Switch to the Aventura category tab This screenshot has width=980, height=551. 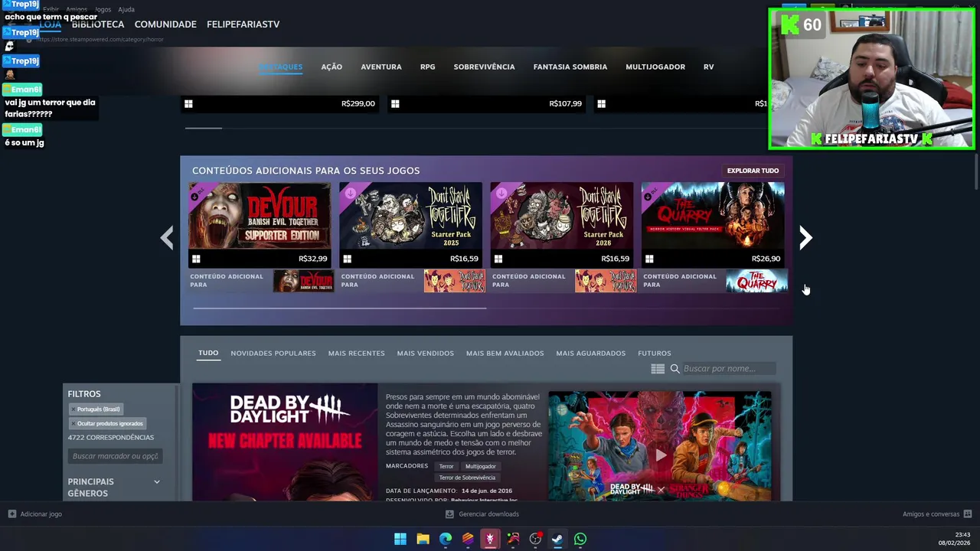(x=381, y=67)
